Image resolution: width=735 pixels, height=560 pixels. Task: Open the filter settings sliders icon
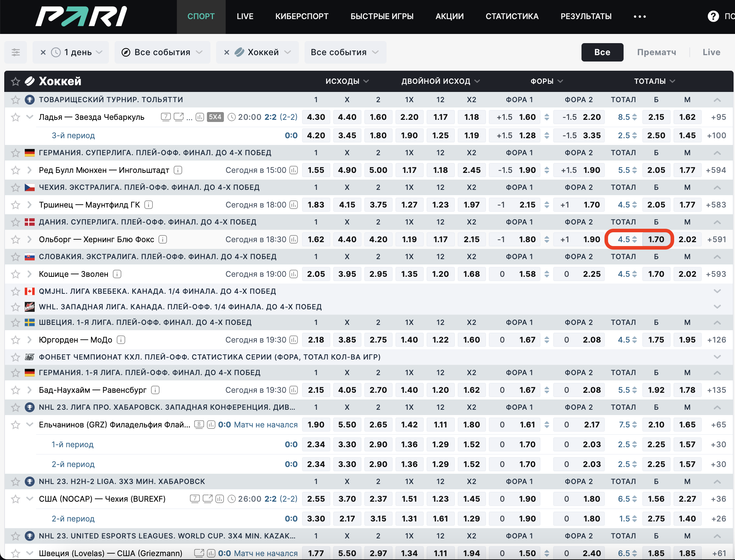pyautogui.click(x=16, y=52)
